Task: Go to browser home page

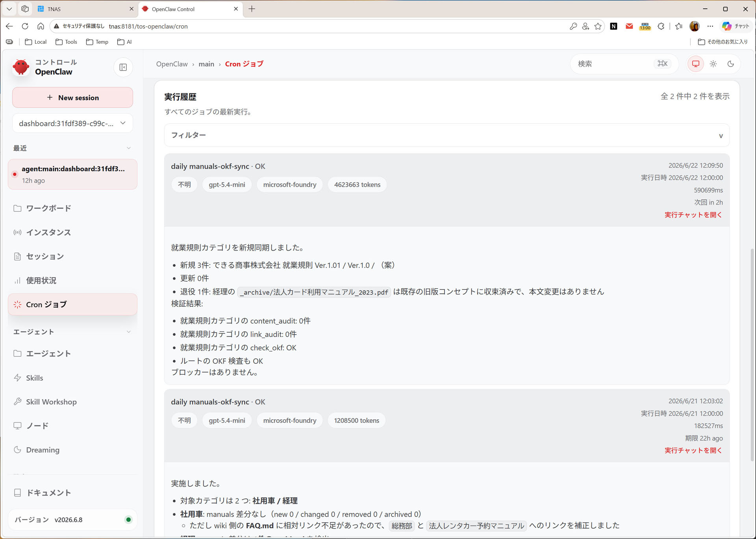Action: coord(41,26)
